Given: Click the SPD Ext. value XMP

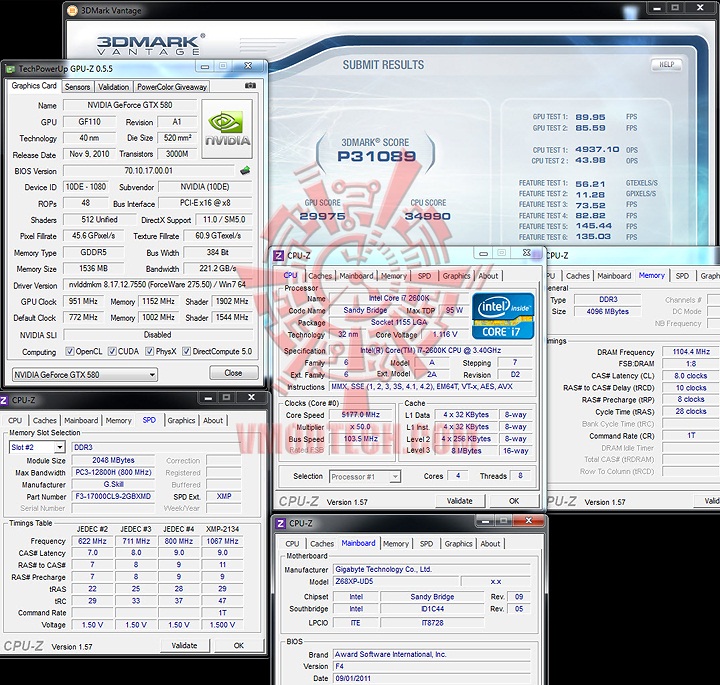Looking at the screenshot, I should 224,496.
